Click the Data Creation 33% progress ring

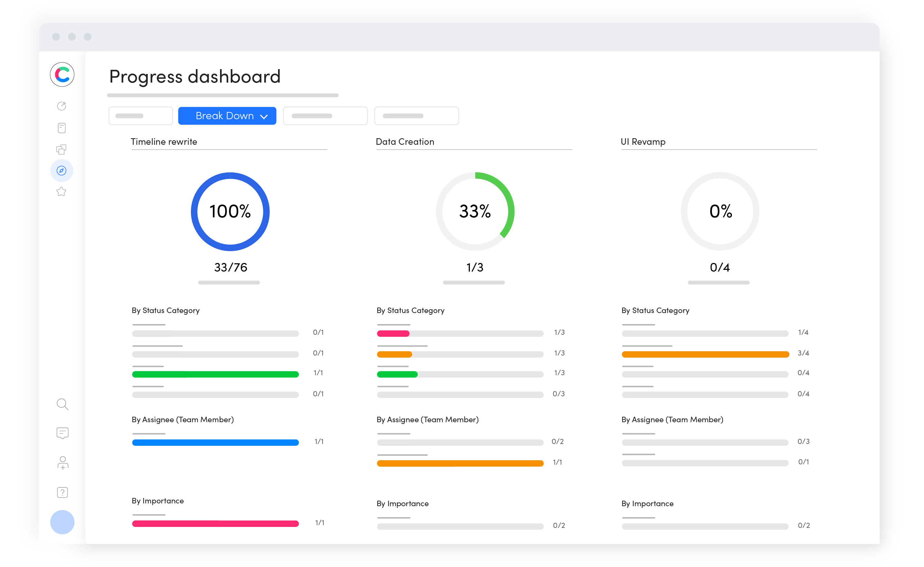(475, 211)
